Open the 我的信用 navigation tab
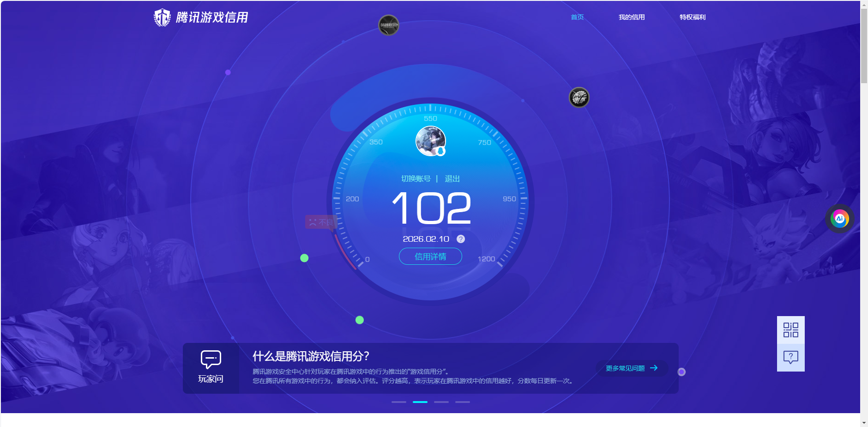Screen dimensions: 868x427 click(x=632, y=17)
